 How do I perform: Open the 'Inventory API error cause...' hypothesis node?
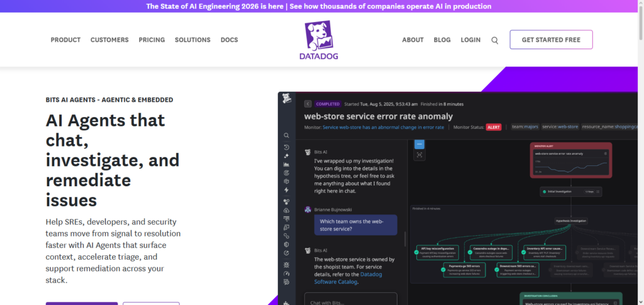point(545,252)
